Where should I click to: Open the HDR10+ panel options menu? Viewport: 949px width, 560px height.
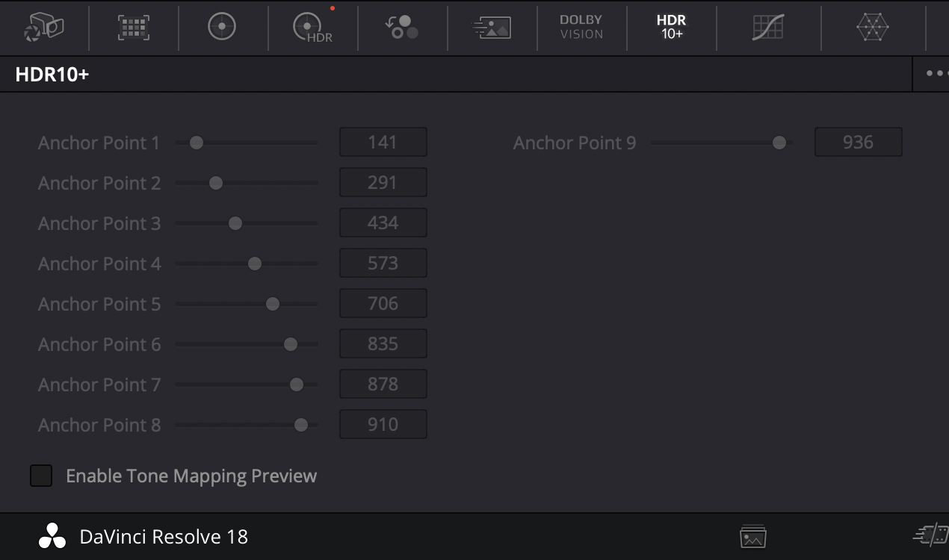[x=935, y=73]
